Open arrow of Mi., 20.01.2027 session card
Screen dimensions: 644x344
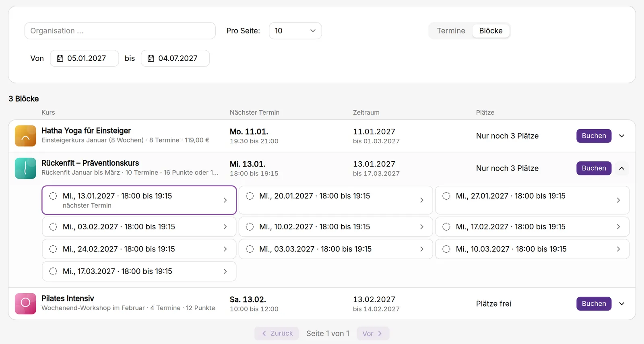[422, 200]
